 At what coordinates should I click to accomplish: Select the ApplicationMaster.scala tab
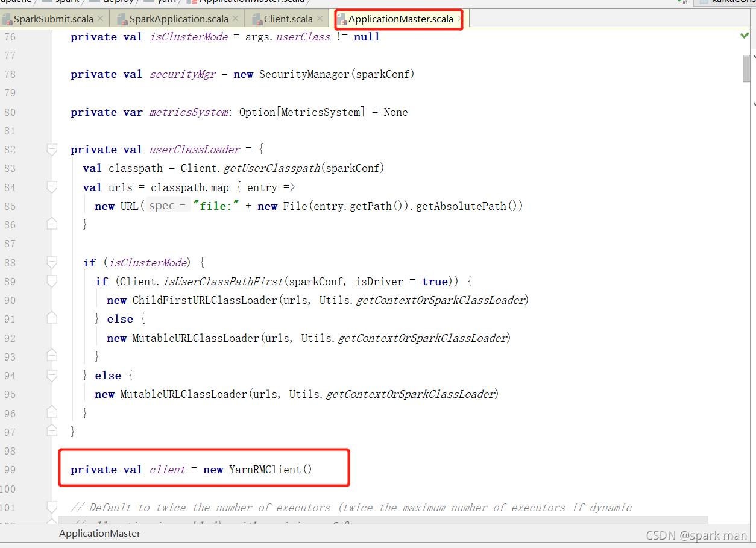point(400,19)
